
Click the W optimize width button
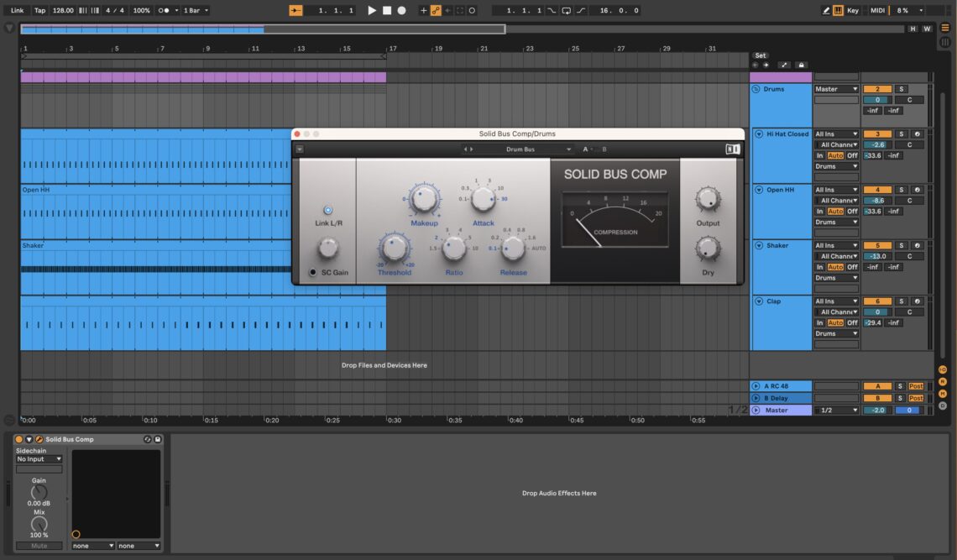coord(927,29)
